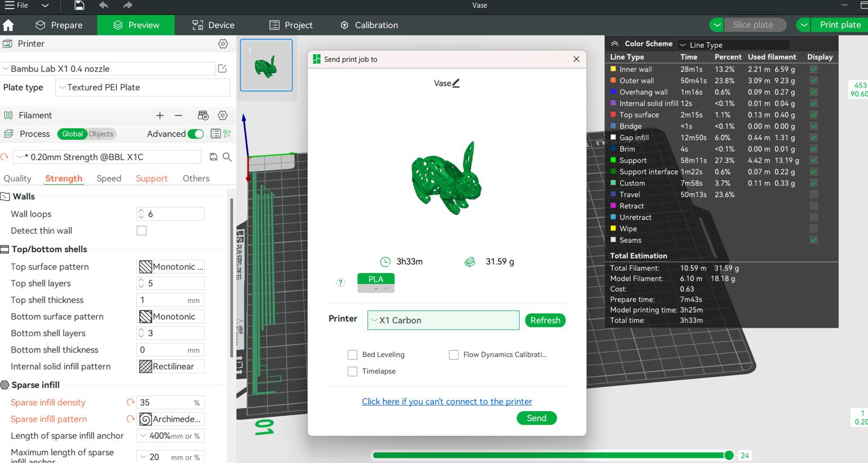Viewport: 868px width, 463px height.
Task: Open Slice plate dropdown arrow
Action: tap(716, 25)
